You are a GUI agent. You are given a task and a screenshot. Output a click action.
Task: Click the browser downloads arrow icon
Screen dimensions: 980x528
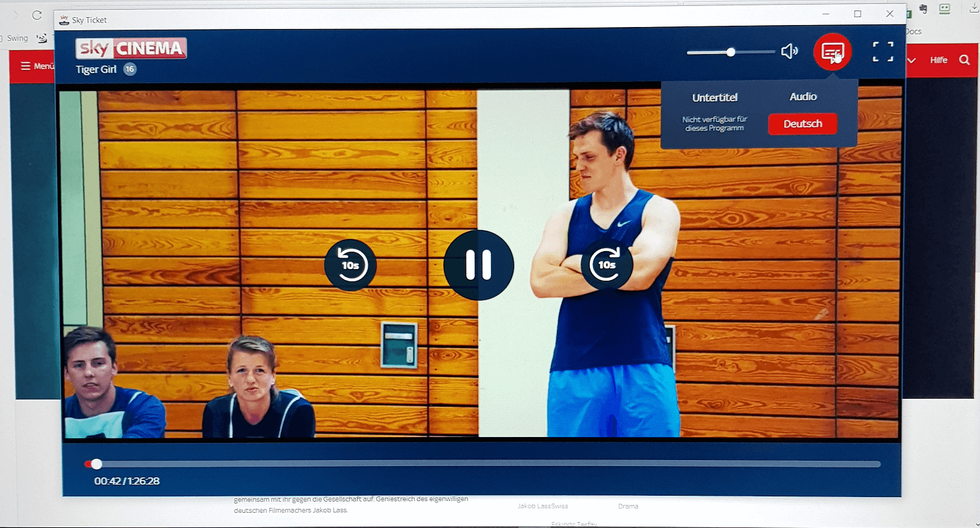973,9
